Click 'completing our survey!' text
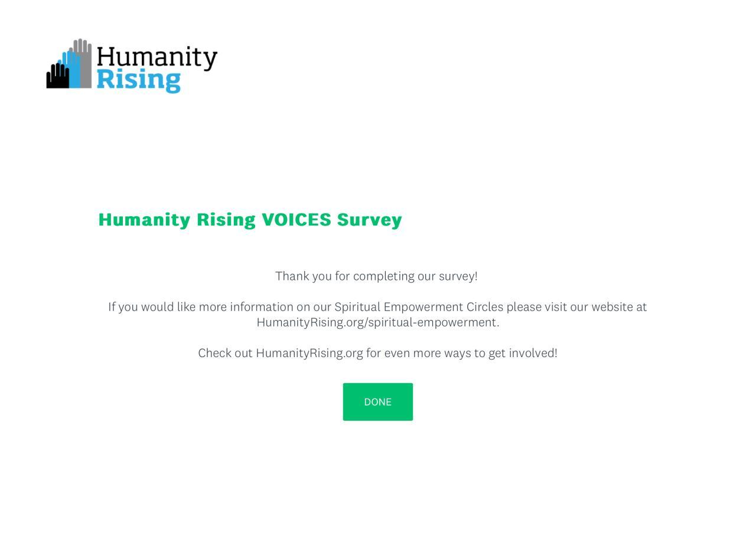756x539 pixels. coord(415,276)
